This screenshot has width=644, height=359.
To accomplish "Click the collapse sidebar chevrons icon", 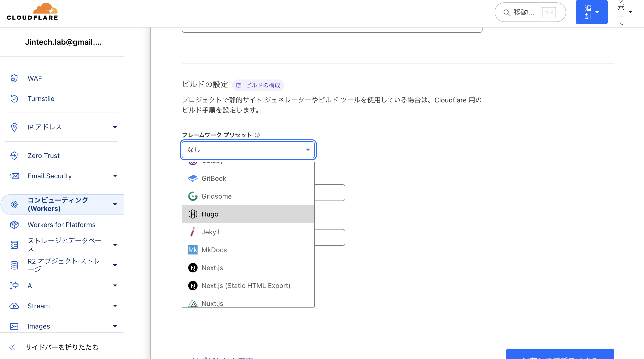I will pyautogui.click(x=12, y=347).
